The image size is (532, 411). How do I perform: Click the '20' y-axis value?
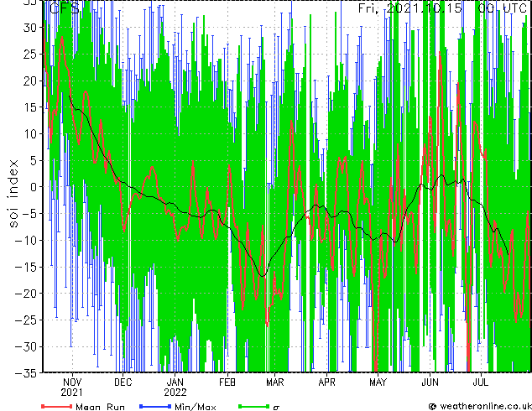click(x=29, y=81)
